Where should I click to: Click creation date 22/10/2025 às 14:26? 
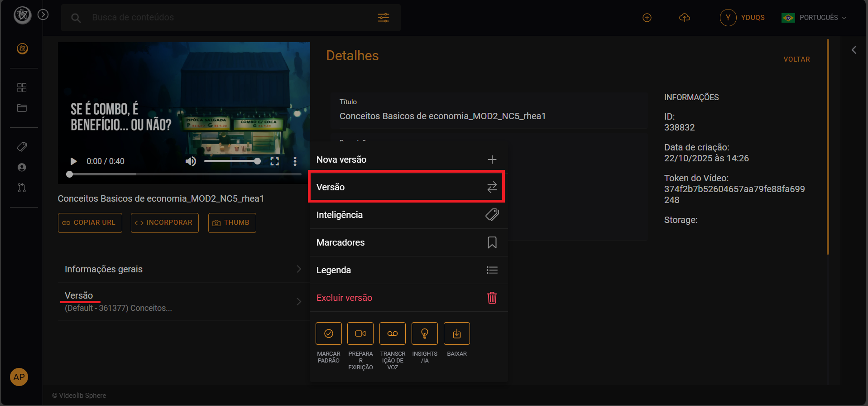coord(706,159)
